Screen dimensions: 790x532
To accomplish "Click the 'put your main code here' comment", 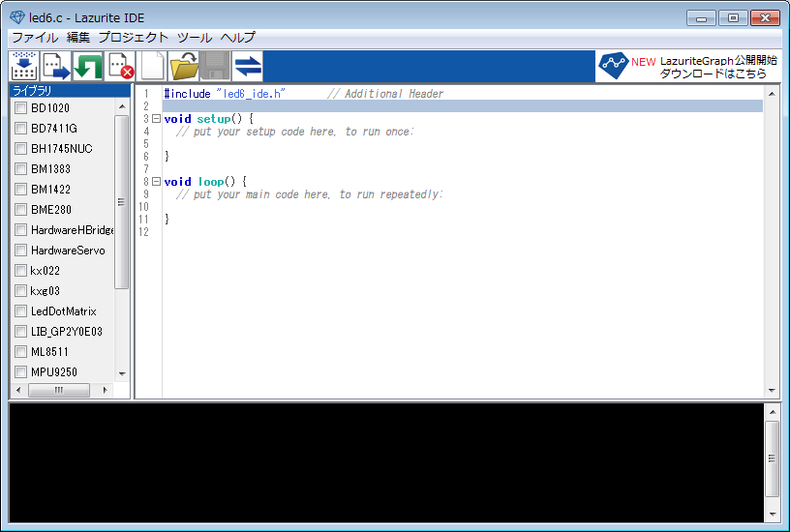I will (310, 194).
